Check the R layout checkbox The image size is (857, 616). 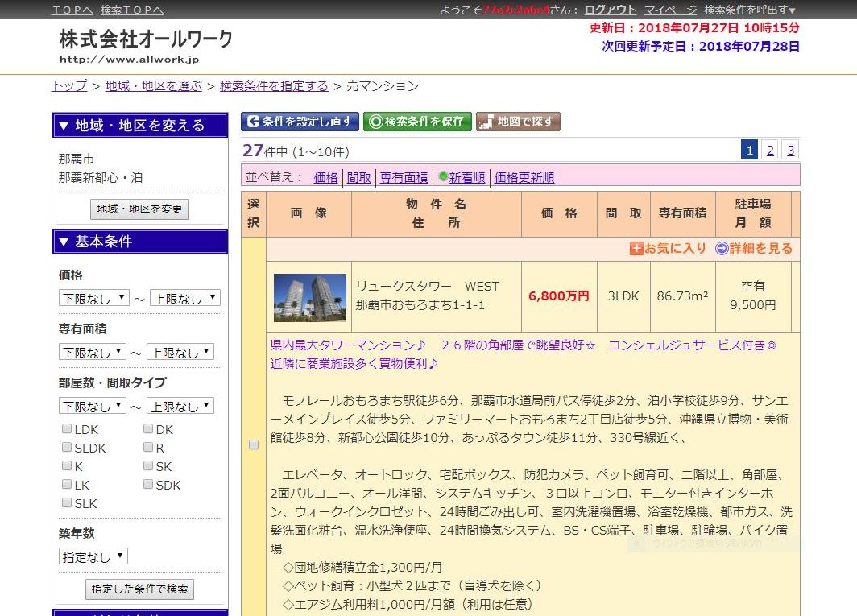148,447
